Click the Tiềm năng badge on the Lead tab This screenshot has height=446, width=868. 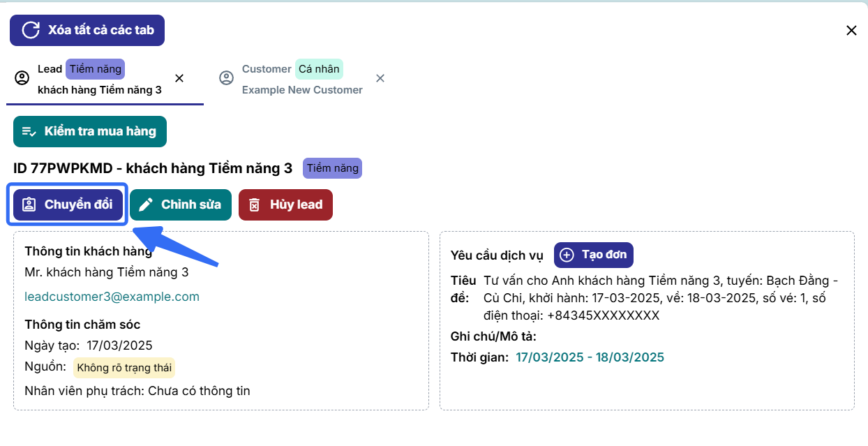95,69
